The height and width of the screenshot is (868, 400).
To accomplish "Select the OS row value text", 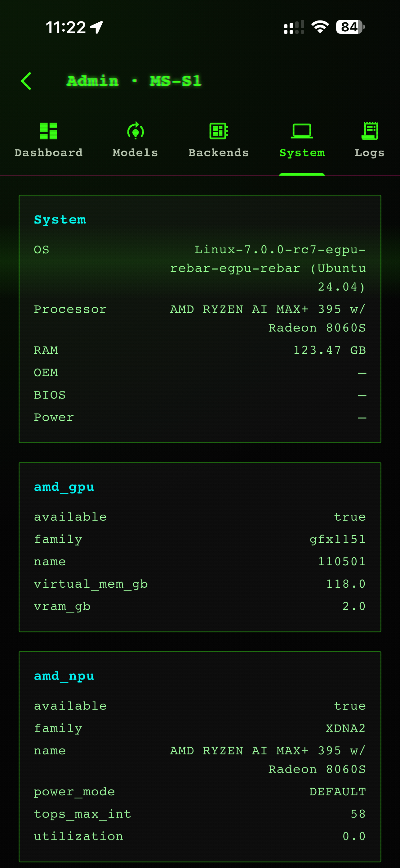I will coord(268,268).
